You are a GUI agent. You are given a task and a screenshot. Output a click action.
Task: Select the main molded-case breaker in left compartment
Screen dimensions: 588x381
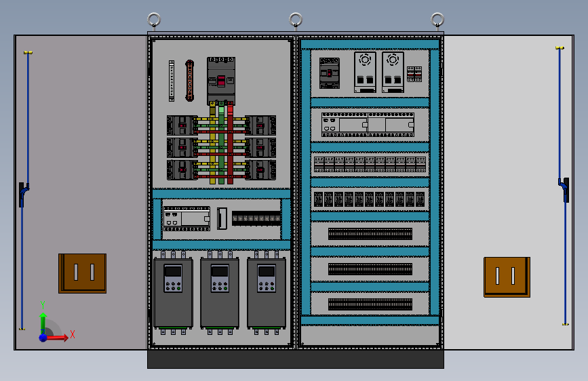tap(221, 81)
